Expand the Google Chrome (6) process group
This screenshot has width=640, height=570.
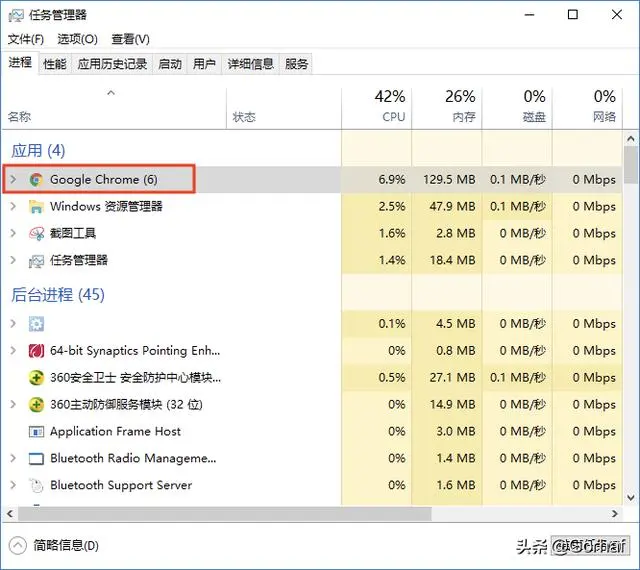(x=13, y=179)
